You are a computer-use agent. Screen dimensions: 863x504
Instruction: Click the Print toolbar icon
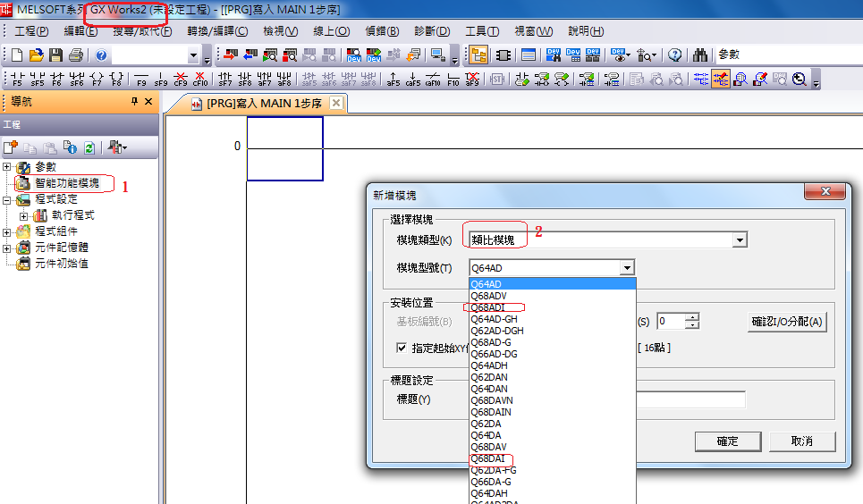click(x=75, y=55)
